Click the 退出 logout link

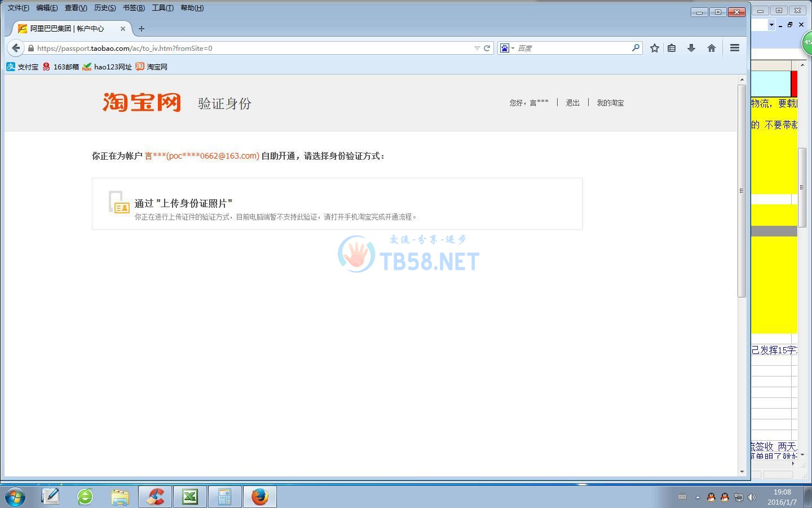point(572,103)
